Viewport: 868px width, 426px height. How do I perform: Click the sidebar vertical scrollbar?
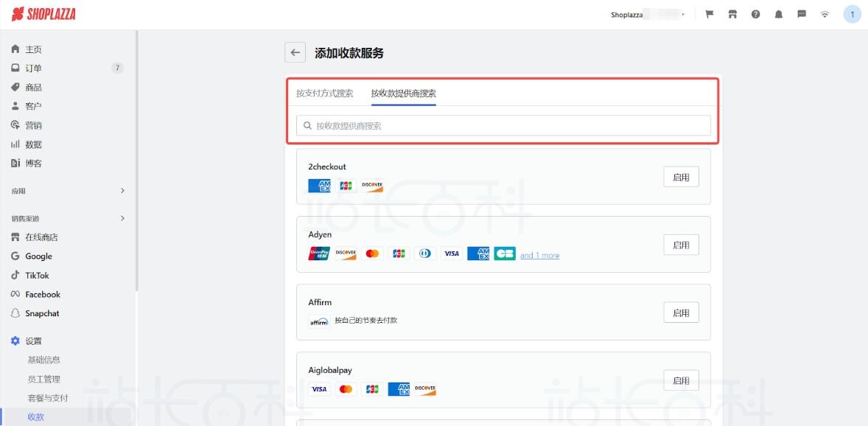(136, 161)
